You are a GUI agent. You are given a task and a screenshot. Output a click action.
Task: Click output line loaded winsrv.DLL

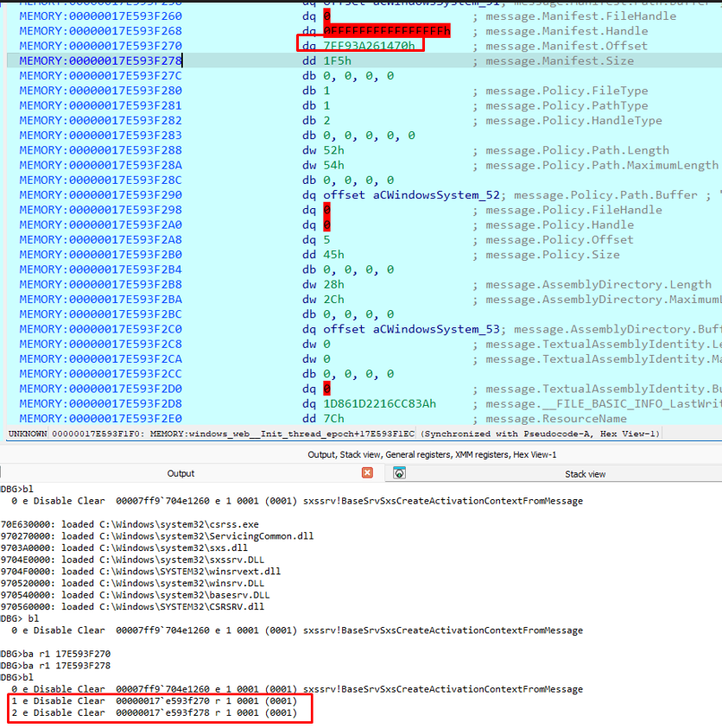(x=132, y=583)
